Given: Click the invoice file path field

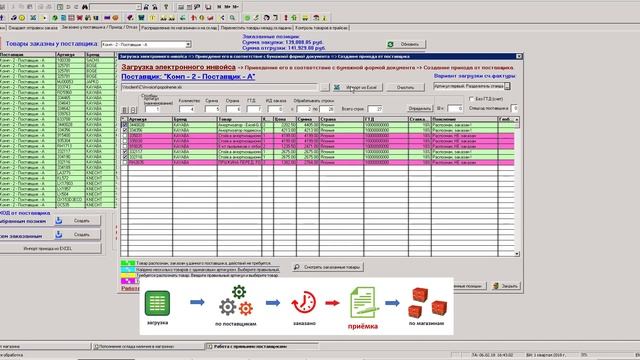Looking at the screenshot, I should (219, 87).
